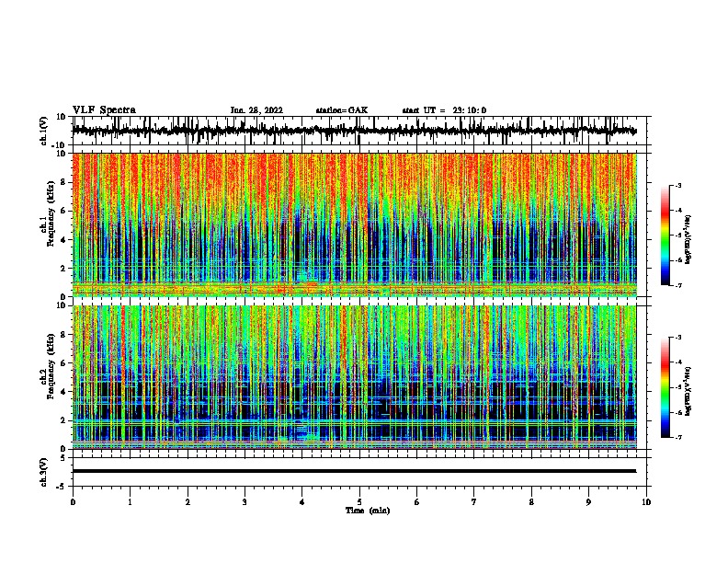Image resolution: width=728 pixels, height=563 pixels.
Task: Click the "ch.3(V)" axis label
Action: [x=44, y=473]
